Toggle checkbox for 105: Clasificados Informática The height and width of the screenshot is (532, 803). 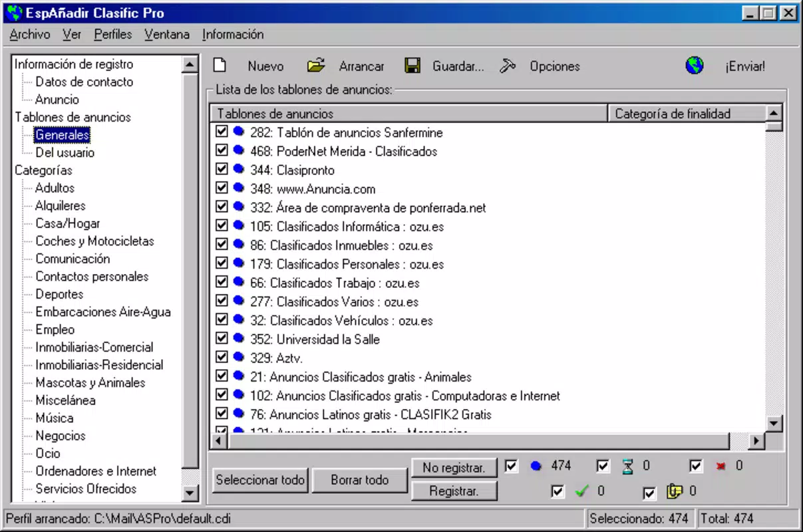(x=222, y=225)
